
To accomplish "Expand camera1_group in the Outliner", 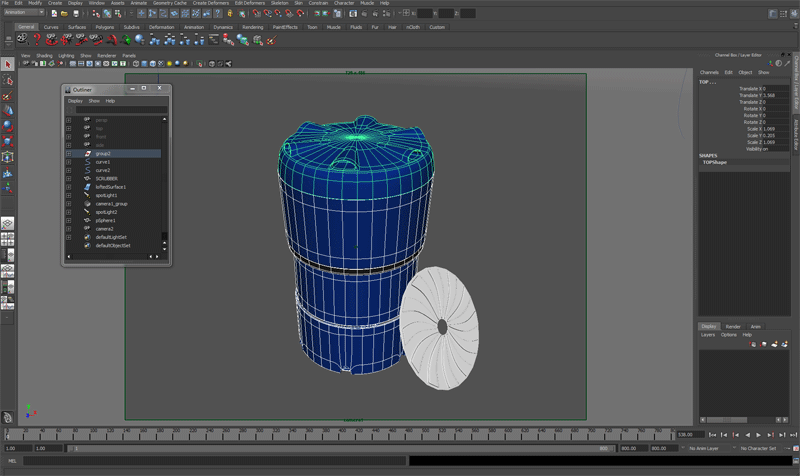I will 68,204.
